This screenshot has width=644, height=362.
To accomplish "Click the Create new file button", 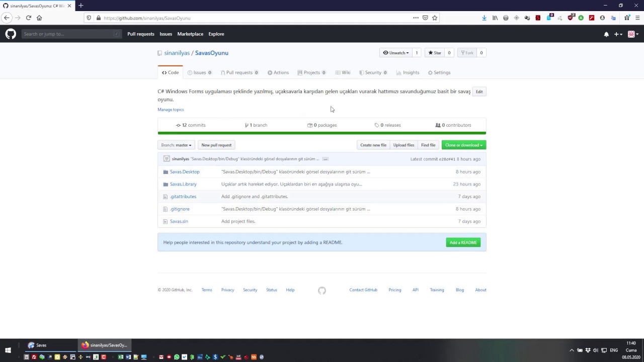I will point(373,145).
